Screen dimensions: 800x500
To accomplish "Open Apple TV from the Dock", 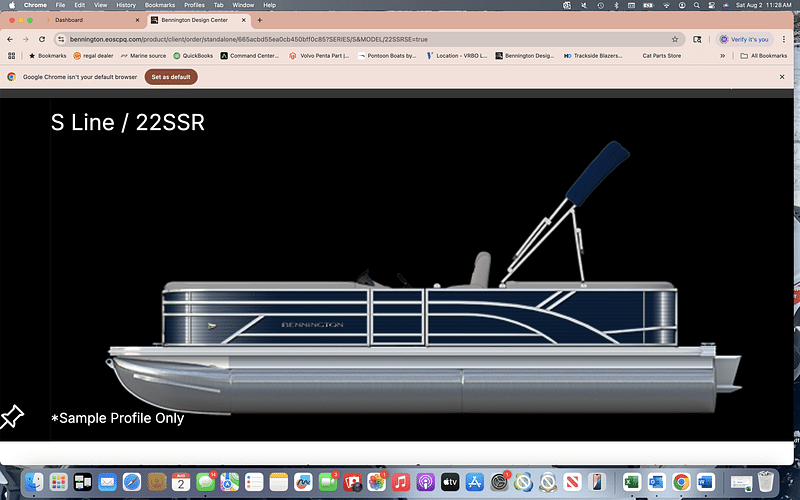I will click(x=450, y=482).
